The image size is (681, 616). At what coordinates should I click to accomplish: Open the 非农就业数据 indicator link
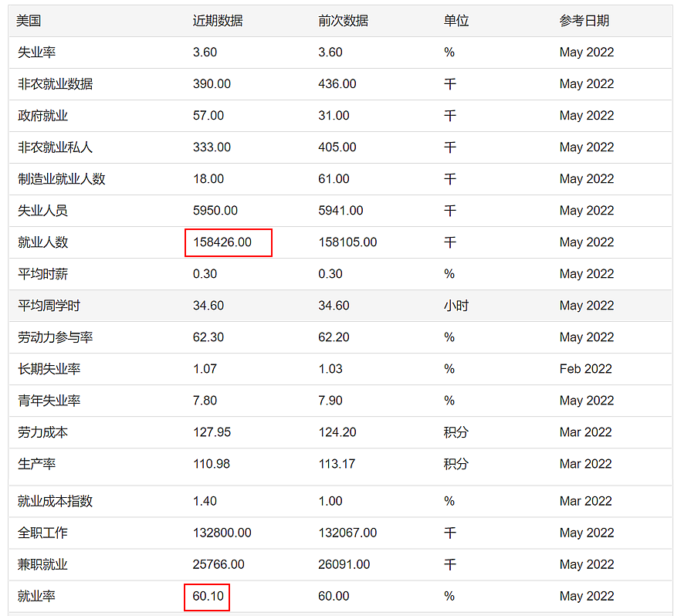tap(55, 84)
